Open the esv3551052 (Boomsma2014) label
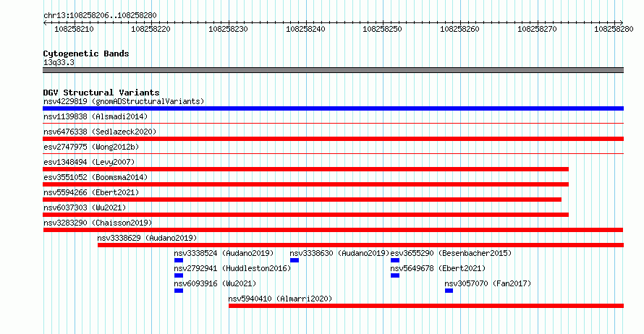Viewport: 644px width, 334px height. [x=96, y=177]
